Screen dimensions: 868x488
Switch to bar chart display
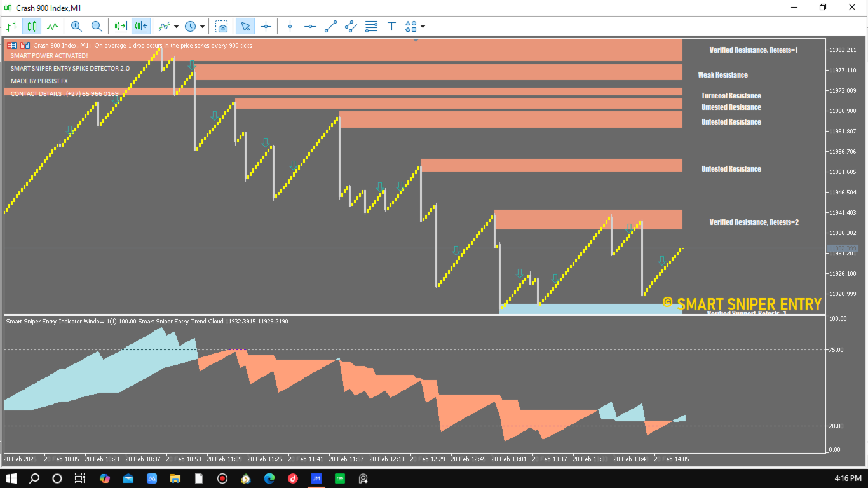click(11, 26)
